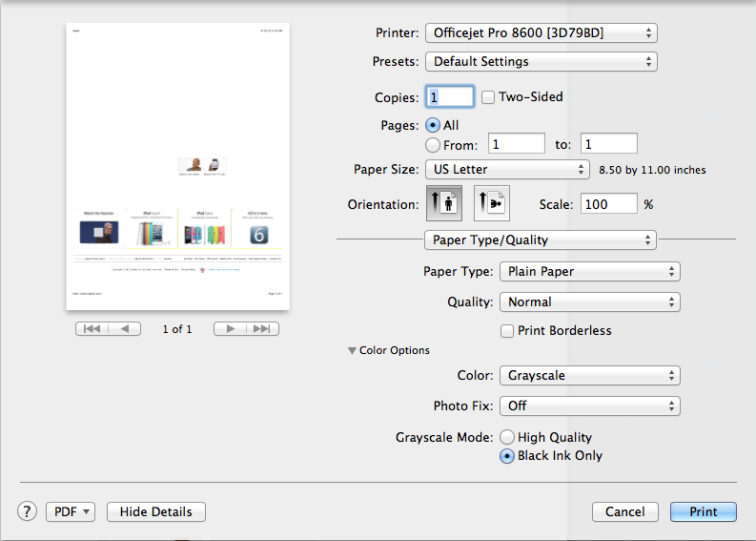The image size is (756, 541).
Task: Jump to last preview page
Action: tap(263, 329)
